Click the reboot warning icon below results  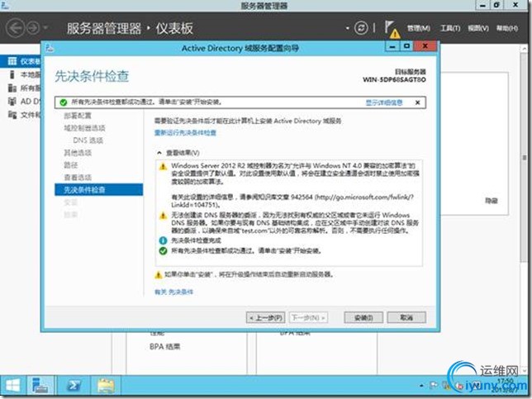[x=158, y=275]
